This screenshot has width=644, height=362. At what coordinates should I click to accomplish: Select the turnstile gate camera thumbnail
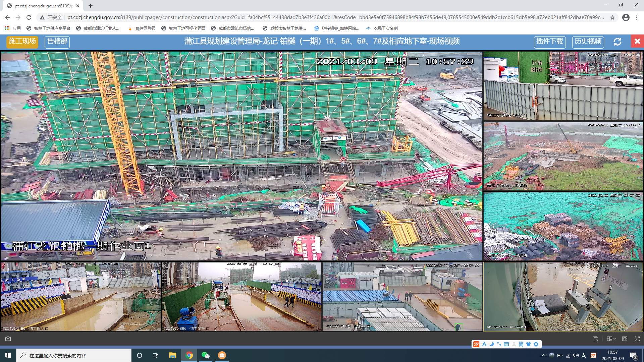click(x=563, y=297)
